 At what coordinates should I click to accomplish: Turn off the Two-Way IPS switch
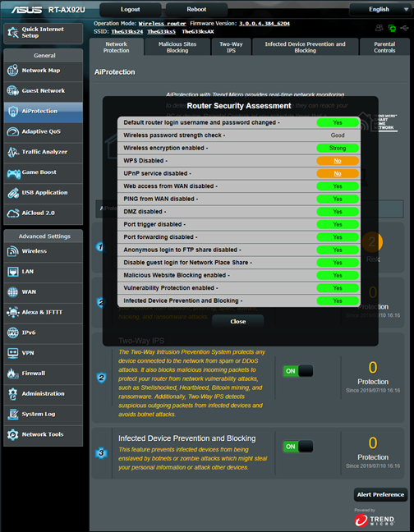click(298, 371)
